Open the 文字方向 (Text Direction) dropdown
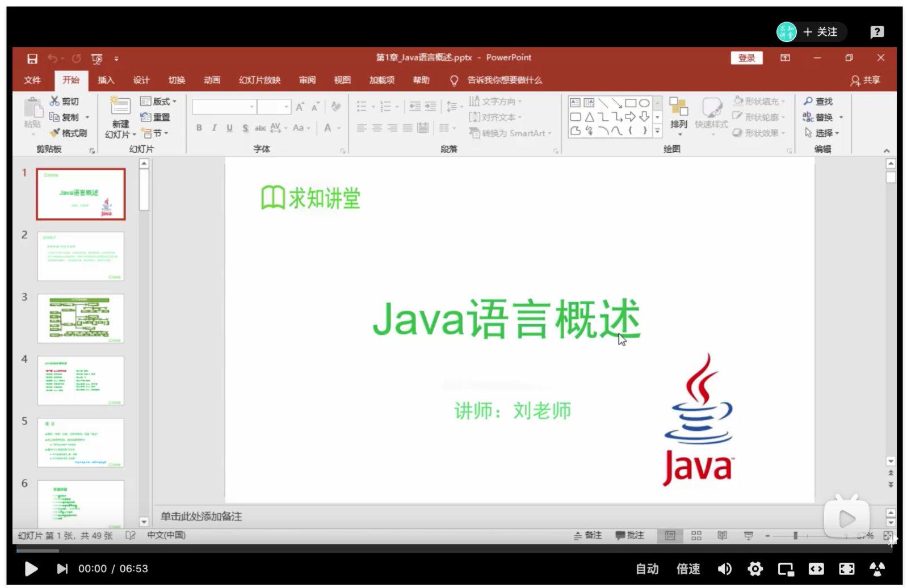This screenshot has width=907, height=588. click(496, 101)
